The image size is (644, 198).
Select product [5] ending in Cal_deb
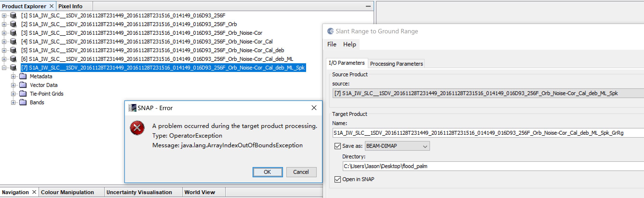(x=153, y=50)
